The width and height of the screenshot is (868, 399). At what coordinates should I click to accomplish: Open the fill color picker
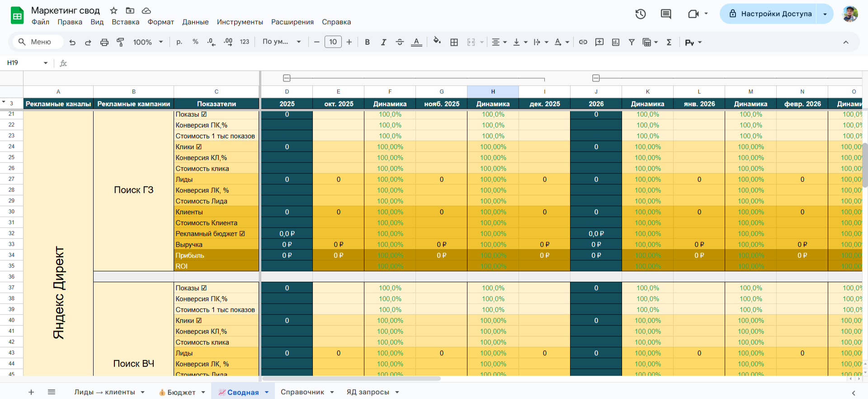[437, 42]
